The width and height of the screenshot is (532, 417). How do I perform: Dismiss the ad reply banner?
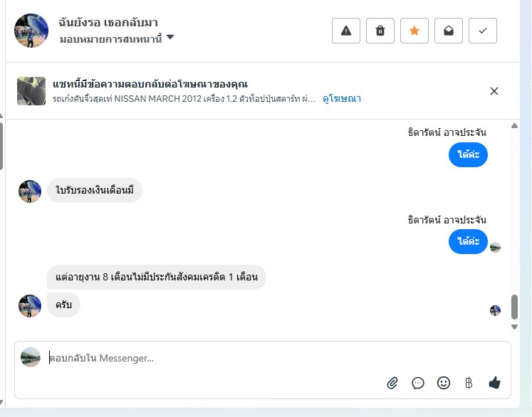(494, 91)
